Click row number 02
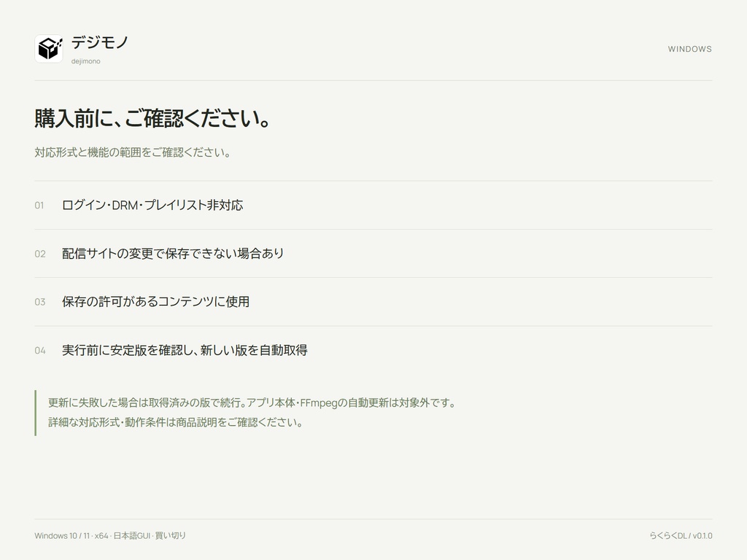Image resolution: width=747 pixels, height=560 pixels. pyautogui.click(x=40, y=254)
